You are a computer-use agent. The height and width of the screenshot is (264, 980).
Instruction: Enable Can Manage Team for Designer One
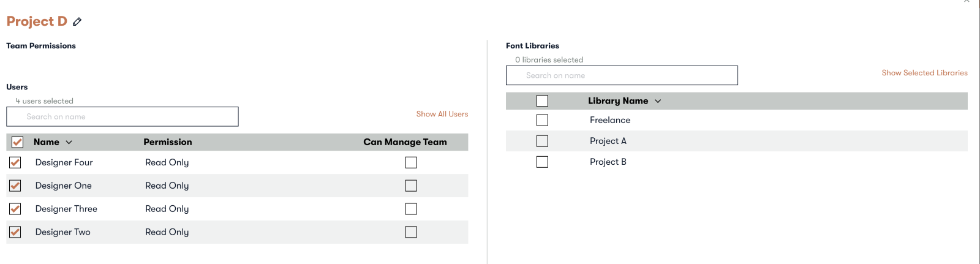tap(411, 186)
